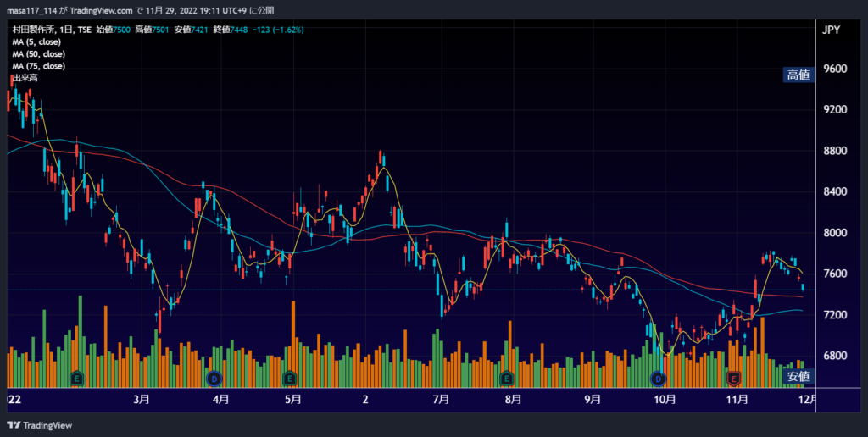Click the dividend D marker above 10月
The image size is (868, 437).
click(658, 379)
